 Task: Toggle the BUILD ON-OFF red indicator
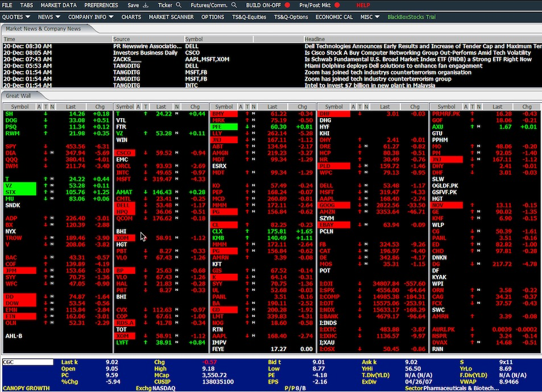click(287, 5)
